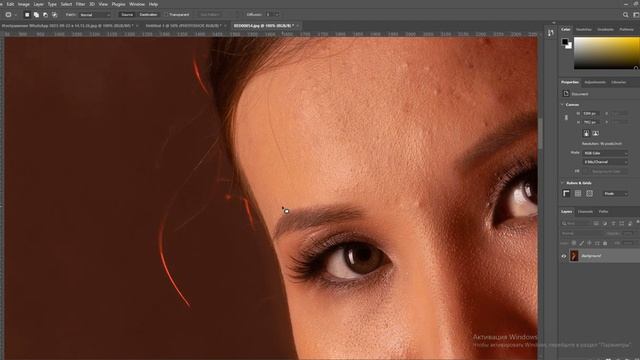Open the Plugins menu
This screenshot has height=360, width=640.
[x=119, y=4]
